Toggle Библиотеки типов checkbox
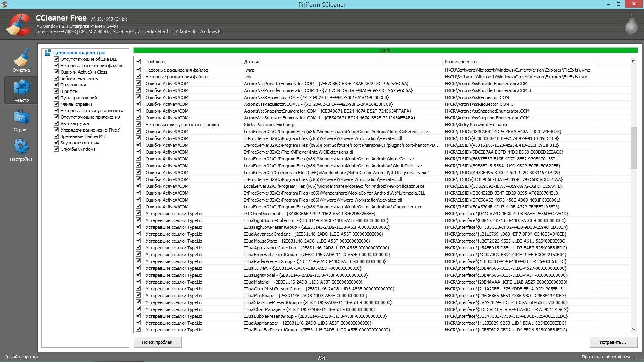This screenshot has width=644, height=362. click(56, 78)
